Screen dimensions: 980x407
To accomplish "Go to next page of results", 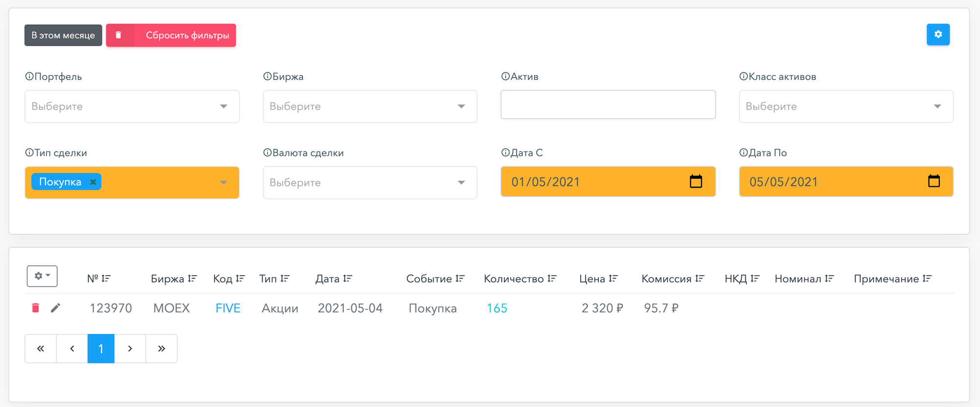I will click(130, 349).
